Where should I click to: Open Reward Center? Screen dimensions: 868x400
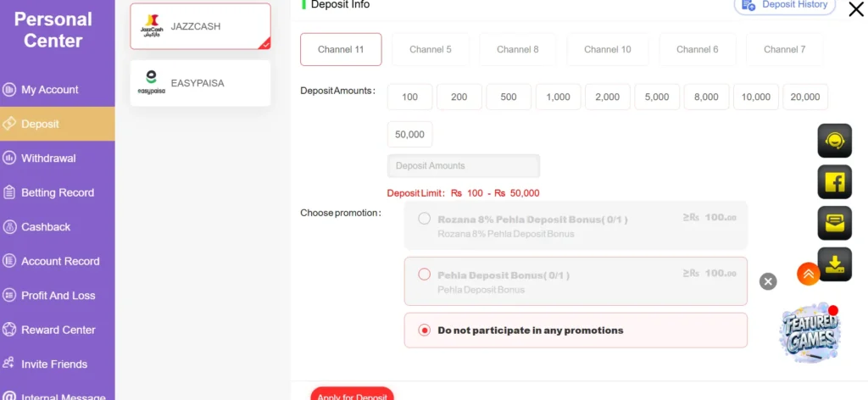pyautogui.click(x=58, y=330)
